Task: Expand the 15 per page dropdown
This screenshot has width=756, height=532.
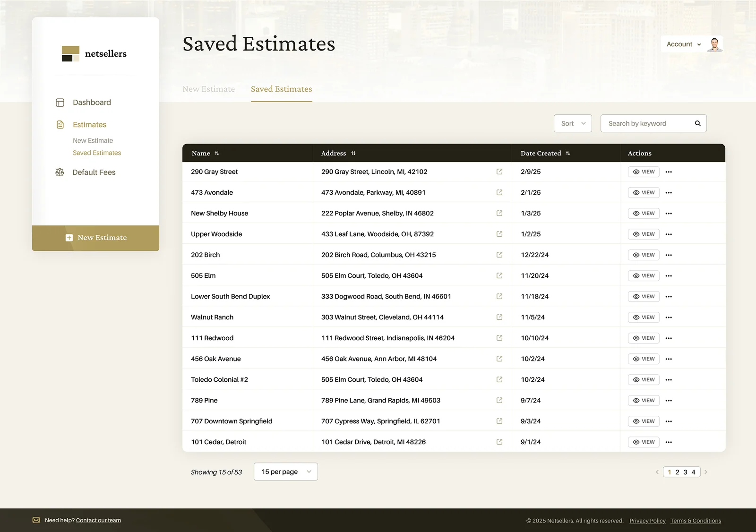Action: [285, 472]
